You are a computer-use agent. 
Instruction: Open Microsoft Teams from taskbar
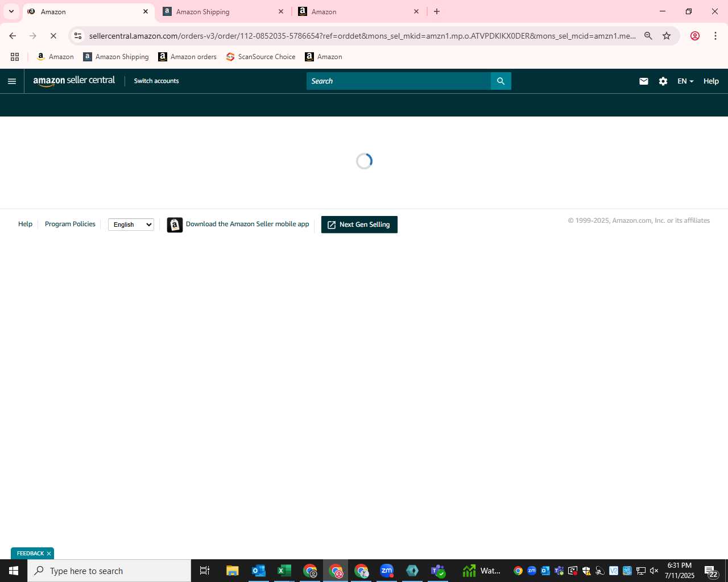[x=438, y=571]
